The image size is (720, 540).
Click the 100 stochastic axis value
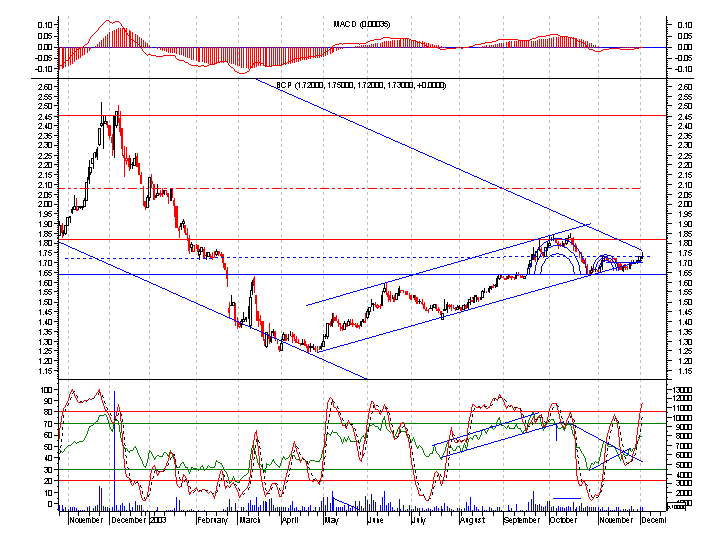(x=47, y=390)
